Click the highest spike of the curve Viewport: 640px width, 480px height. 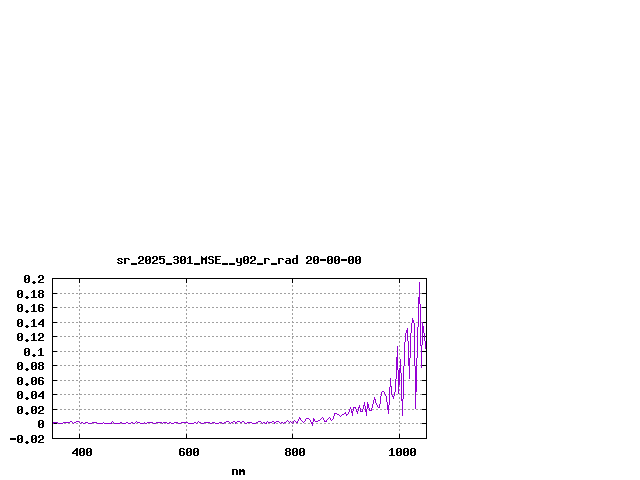(x=419, y=285)
